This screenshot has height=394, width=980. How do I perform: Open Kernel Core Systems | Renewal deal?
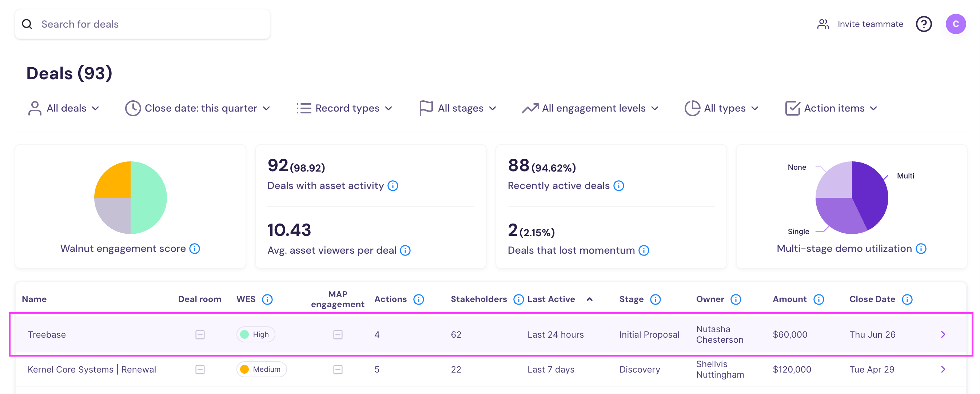click(92, 370)
